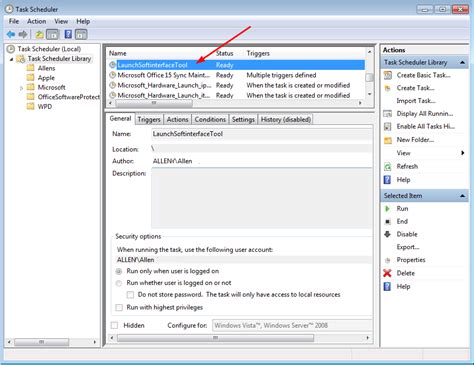Click the Forward arrow toolbar icon
The height and width of the screenshot is (365, 474).
[23, 34]
